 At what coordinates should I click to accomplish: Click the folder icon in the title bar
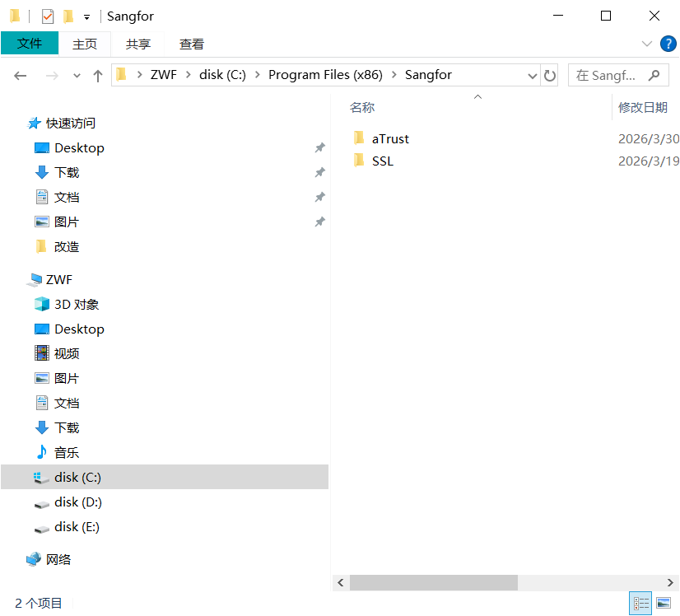(x=15, y=16)
